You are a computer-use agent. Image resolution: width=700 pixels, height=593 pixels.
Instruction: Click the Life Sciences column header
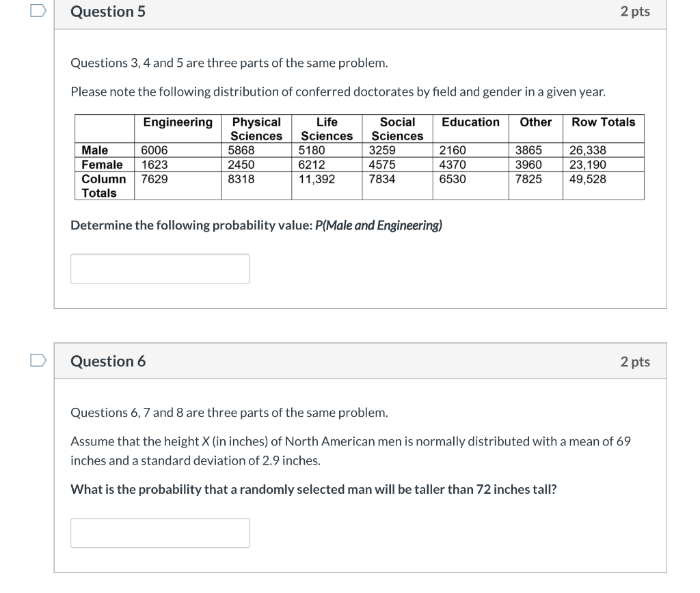[x=326, y=128]
